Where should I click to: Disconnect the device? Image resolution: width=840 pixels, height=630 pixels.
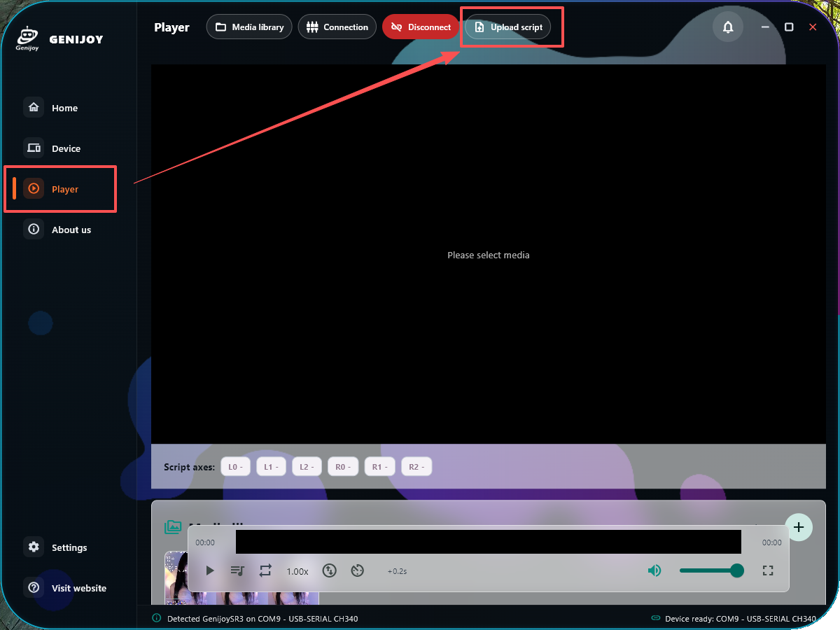coord(421,27)
